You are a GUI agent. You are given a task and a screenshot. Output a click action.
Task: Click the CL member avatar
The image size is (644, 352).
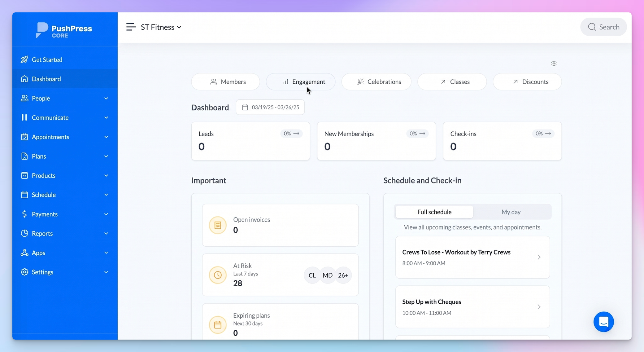coord(312,275)
